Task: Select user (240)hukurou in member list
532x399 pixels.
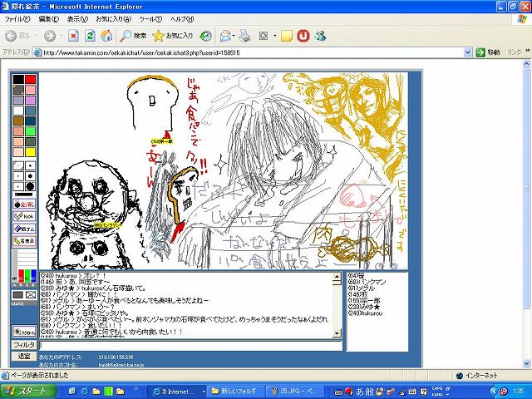Action: pyautogui.click(x=366, y=313)
